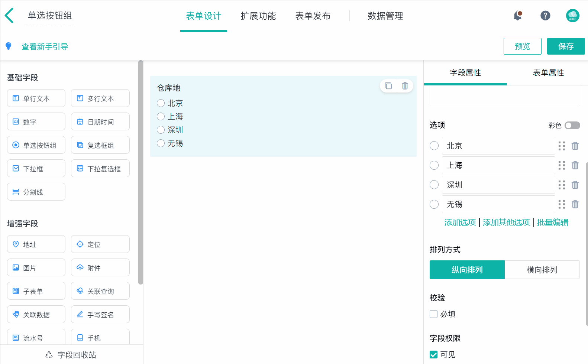The image size is (588, 364).
Task: Select 横向排列 layout option
Action: [542, 270]
